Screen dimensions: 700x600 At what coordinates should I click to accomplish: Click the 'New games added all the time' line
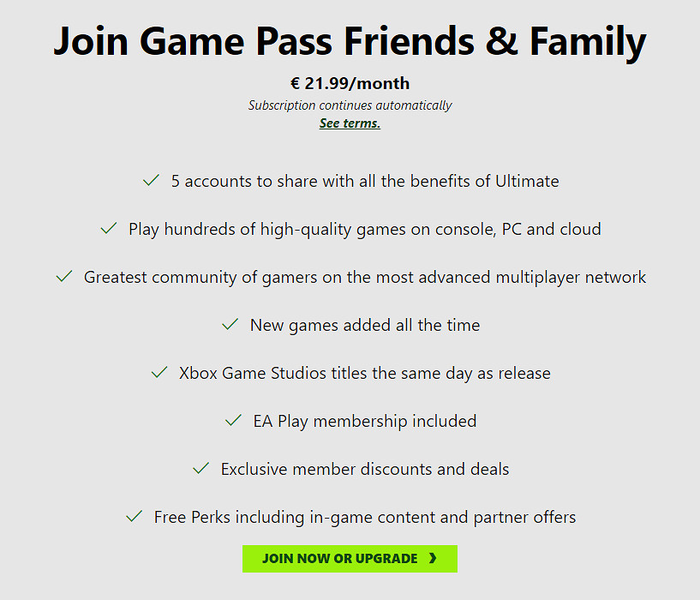[x=364, y=325]
